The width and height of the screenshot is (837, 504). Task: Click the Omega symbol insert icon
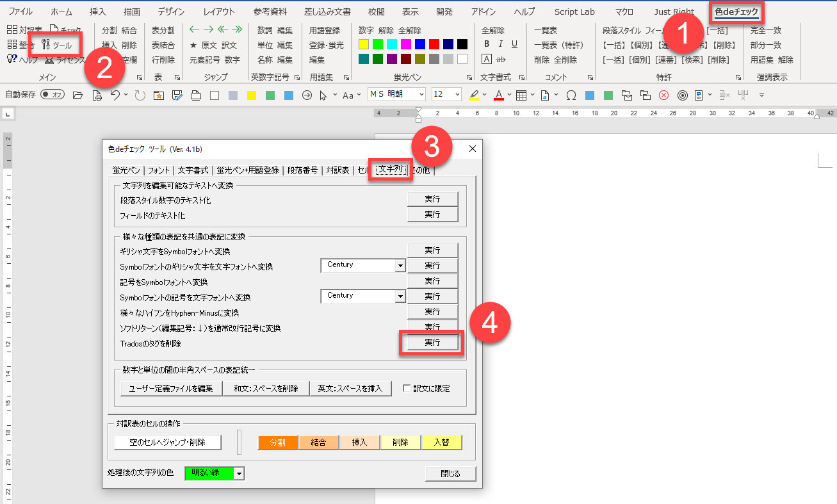pos(571,95)
